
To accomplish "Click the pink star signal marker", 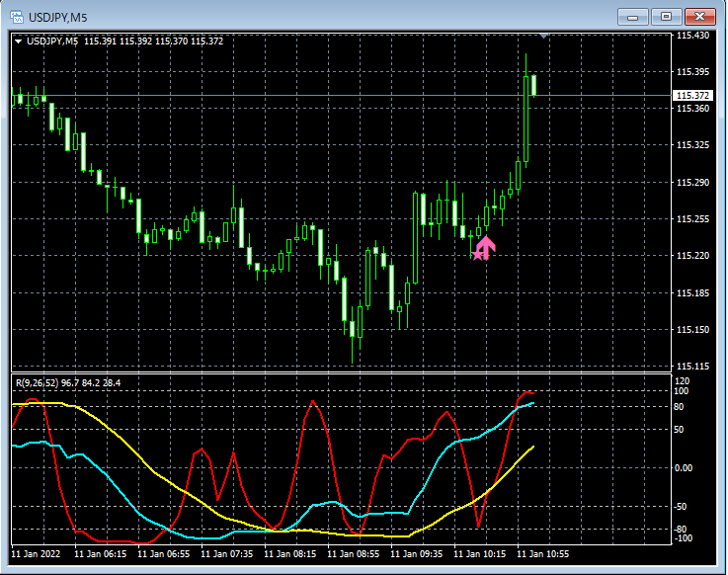I will 478,255.
